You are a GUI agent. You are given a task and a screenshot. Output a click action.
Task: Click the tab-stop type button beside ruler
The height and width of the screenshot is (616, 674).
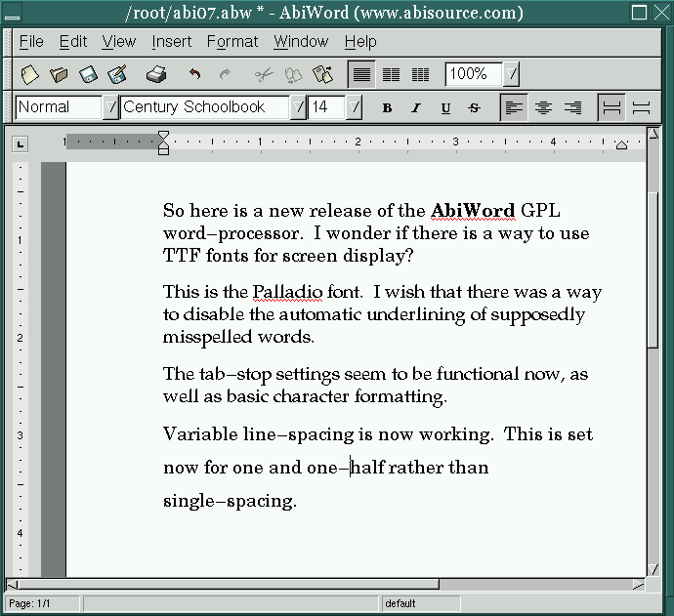20,144
